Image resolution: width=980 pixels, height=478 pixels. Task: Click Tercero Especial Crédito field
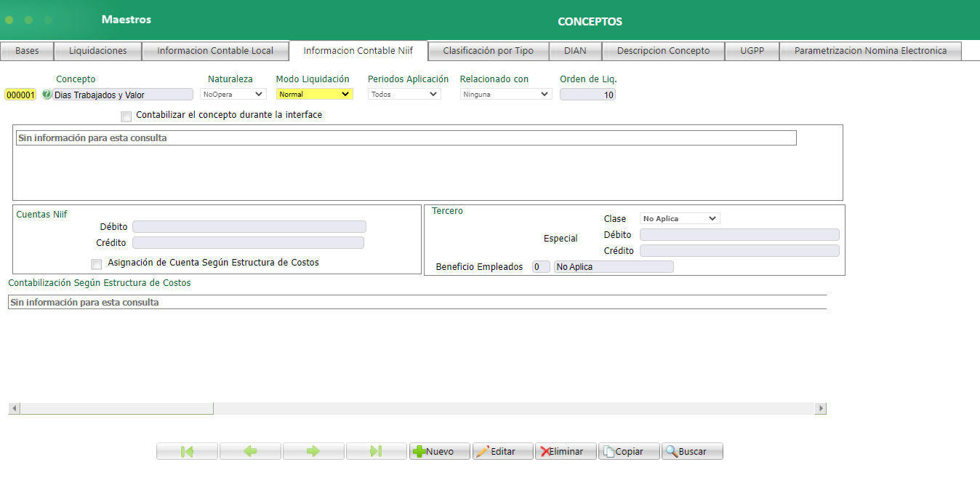(739, 251)
